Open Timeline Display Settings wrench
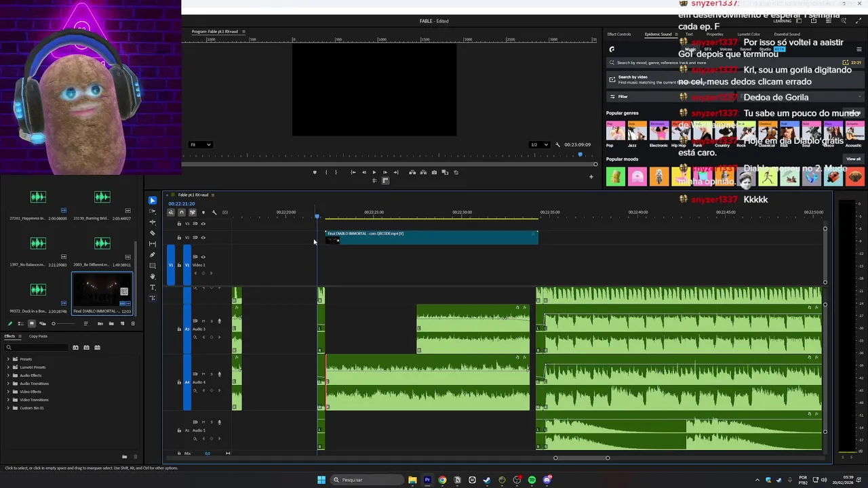868x488 pixels. tap(214, 212)
